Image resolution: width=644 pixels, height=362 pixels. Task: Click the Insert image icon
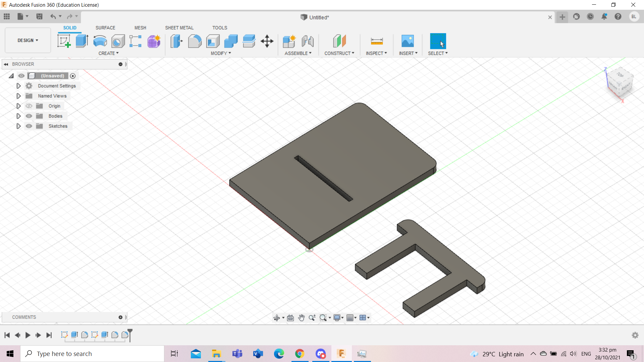point(408,41)
